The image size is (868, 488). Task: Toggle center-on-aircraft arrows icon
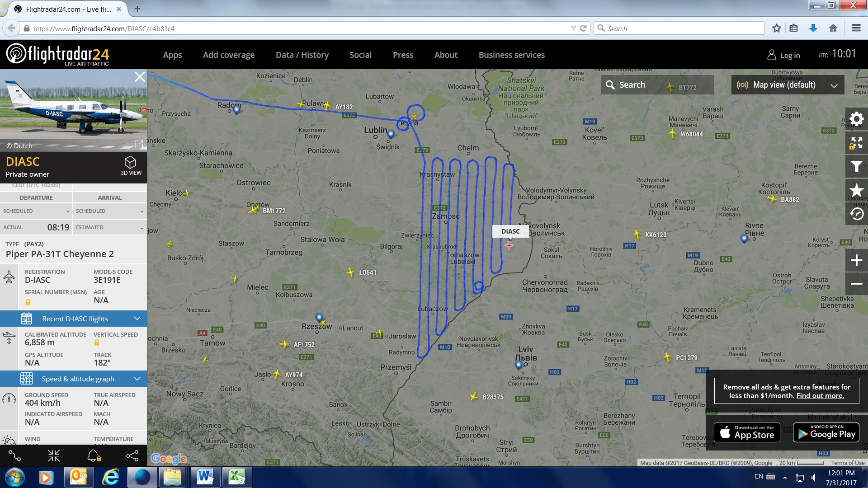[x=54, y=456]
